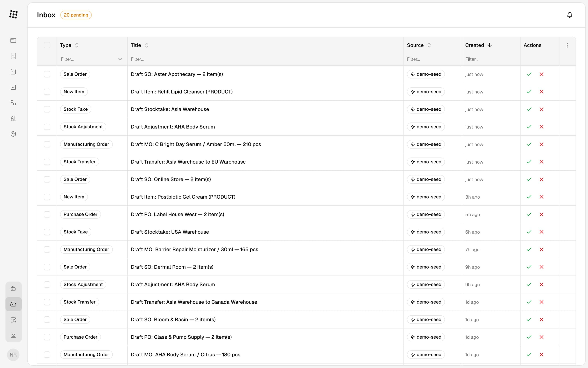This screenshot has height=368, width=588.
Task: Open Draft MO: AHA Body Serum / Citrus
Action: click(185, 355)
